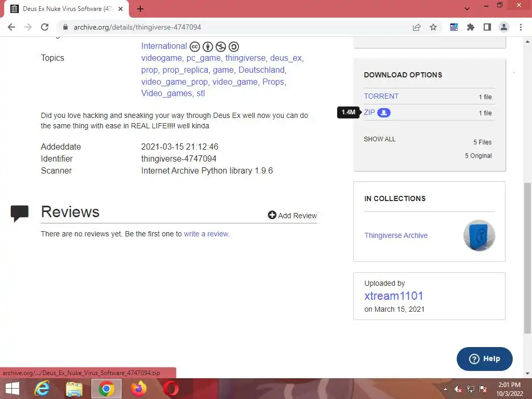The width and height of the screenshot is (532, 399).
Task: Click the Add Review button
Action: pyautogui.click(x=292, y=216)
